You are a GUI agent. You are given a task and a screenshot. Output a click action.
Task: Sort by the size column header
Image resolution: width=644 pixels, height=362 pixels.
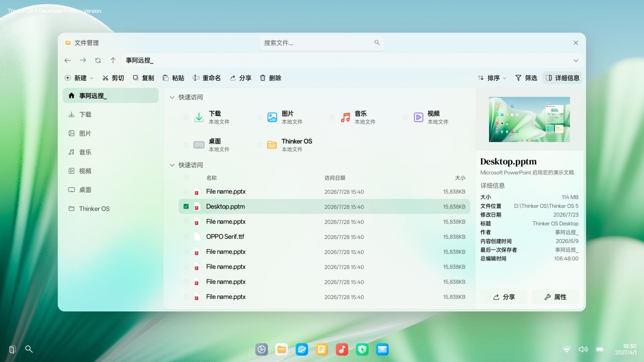tap(460, 178)
